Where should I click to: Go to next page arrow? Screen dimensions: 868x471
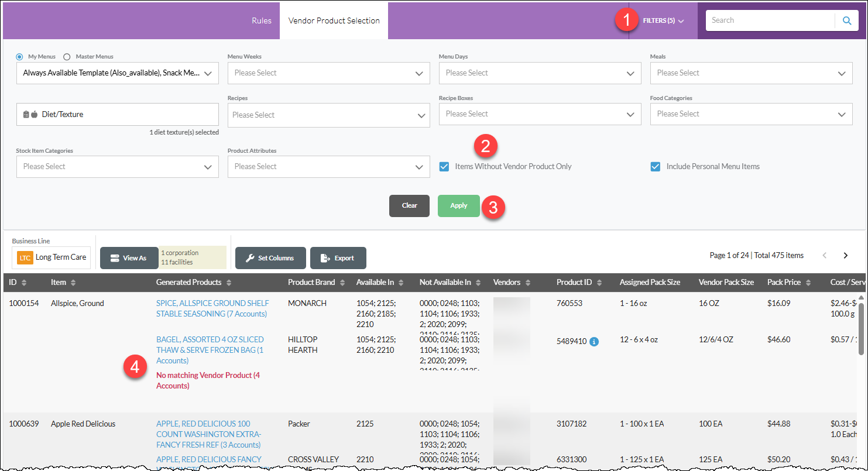(845, 255)
